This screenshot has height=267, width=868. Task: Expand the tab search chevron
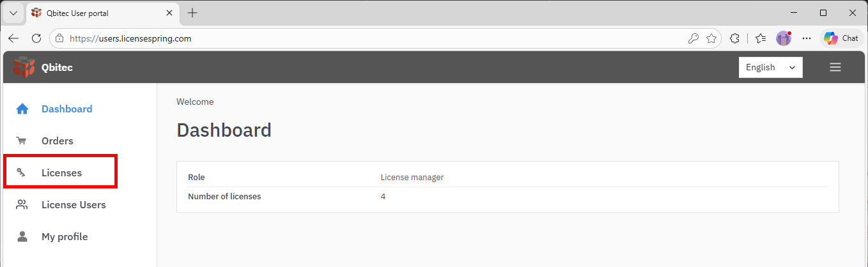click(13, 13)
